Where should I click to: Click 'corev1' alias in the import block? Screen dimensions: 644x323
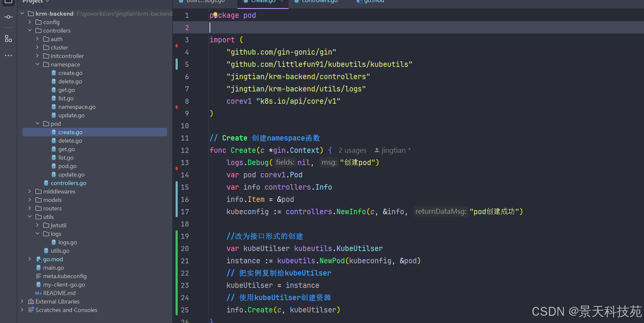coord(239,101)
